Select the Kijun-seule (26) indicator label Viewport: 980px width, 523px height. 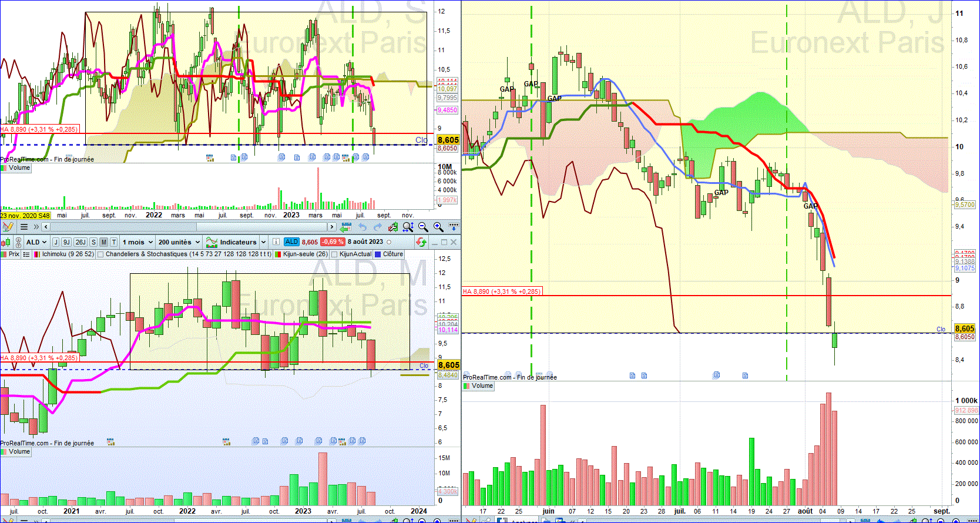[306, 254]
